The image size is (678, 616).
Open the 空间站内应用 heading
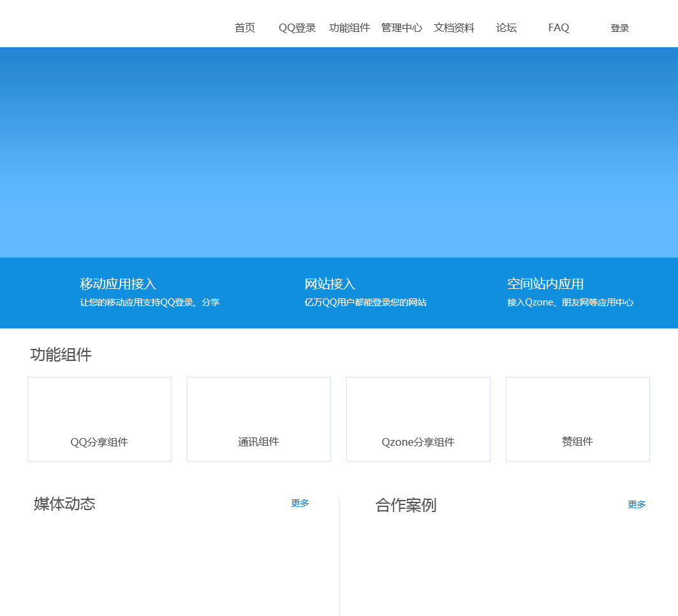[545, 284]
